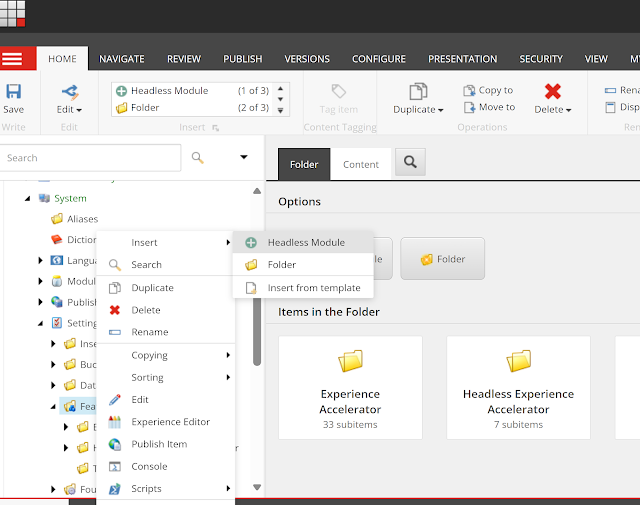Choose Duplicate in context menu
Screen dimensions: 640x505
pos(166,288)
